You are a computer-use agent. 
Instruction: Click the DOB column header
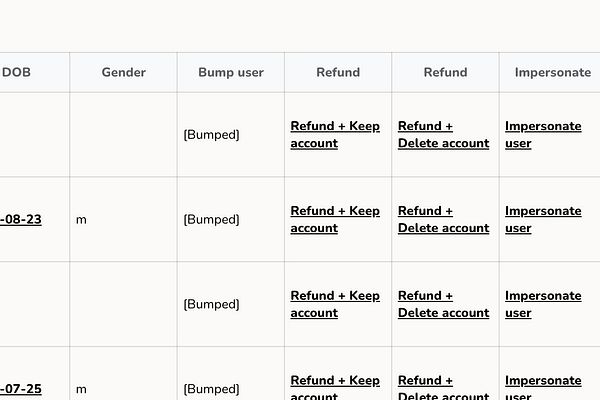coord(16,72)
